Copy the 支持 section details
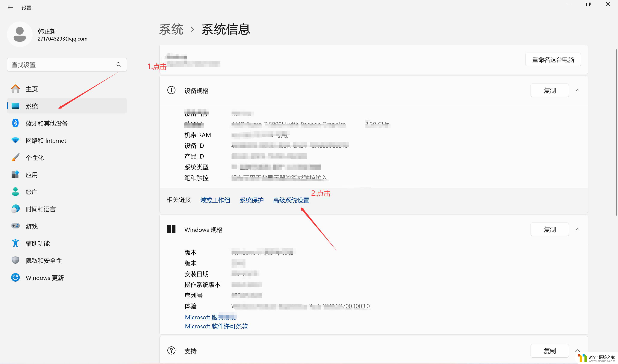 pyautogui.click(x=550, y=351)
